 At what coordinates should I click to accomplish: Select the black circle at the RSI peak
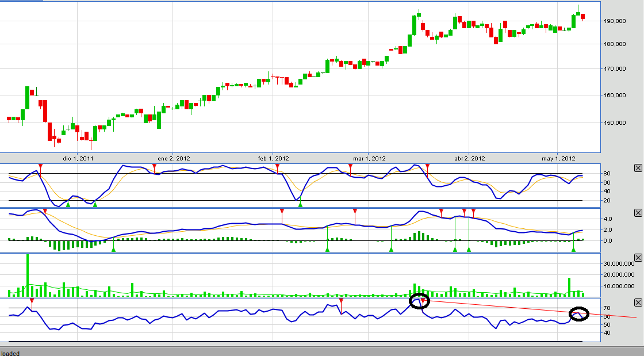tap(418, 301)
